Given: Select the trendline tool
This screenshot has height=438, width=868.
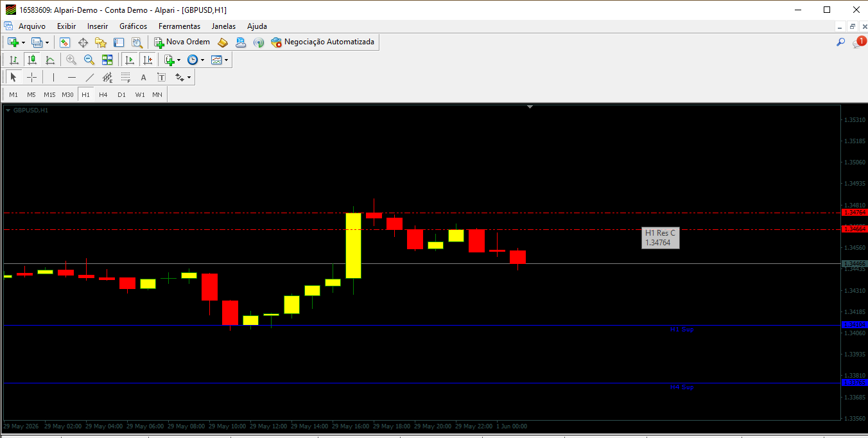Looking at the screenshot, I should click(89, 77).
